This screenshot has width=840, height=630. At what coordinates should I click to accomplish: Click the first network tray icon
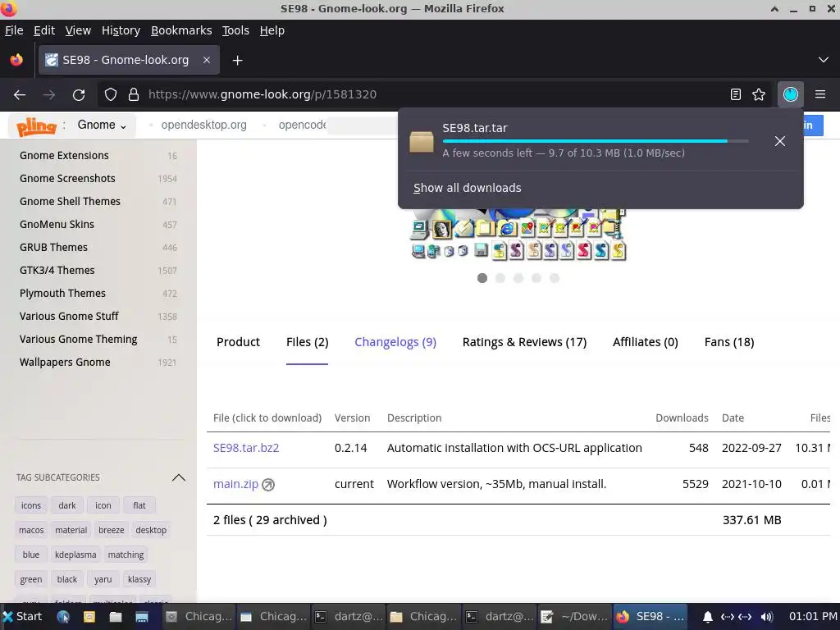point(727,617)
